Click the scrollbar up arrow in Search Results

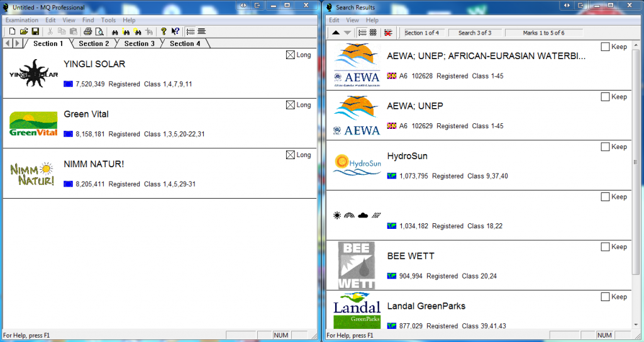point(636,45)
